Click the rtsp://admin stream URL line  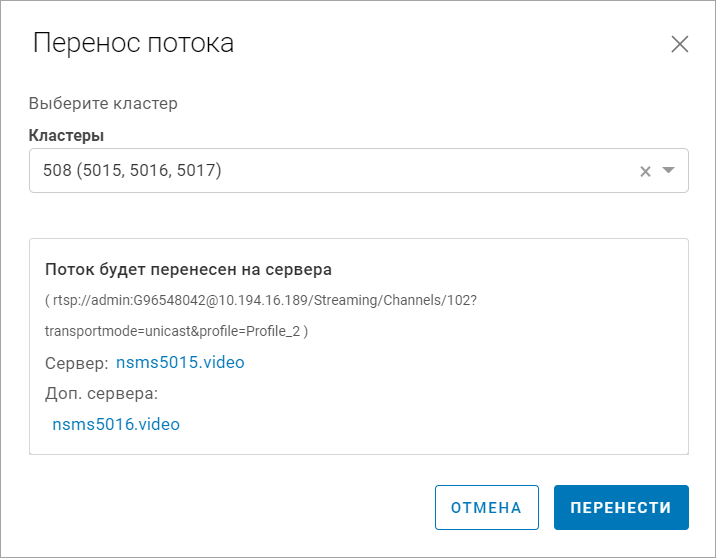tap(261, 300)
